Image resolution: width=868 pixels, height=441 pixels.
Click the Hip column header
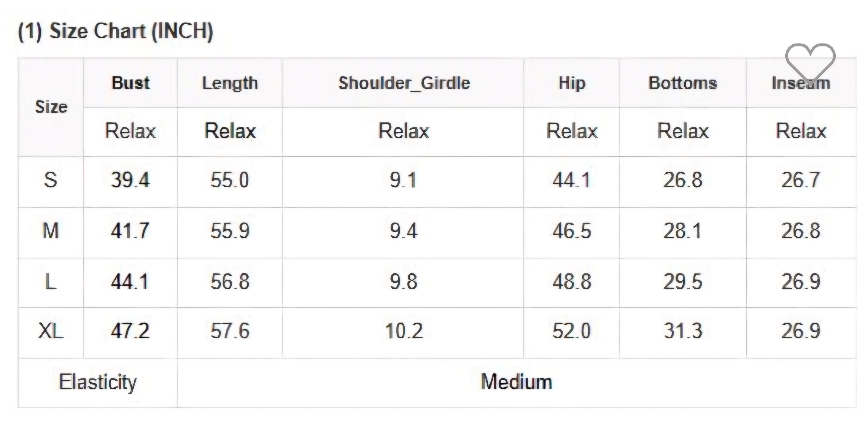pos(571,83)
